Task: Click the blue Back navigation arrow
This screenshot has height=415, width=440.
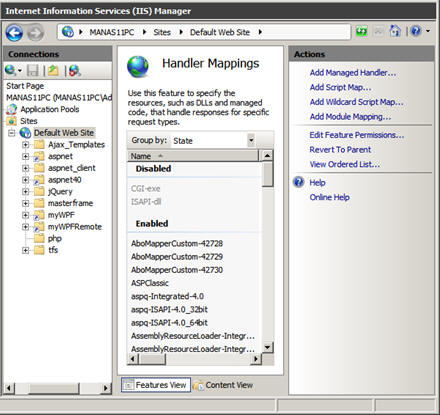Action: click(14, 33)
